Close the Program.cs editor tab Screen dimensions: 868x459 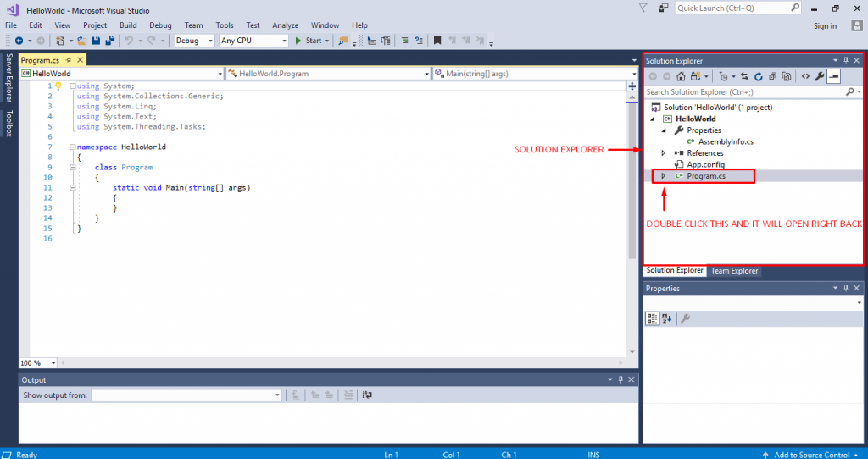coord(81,60)
